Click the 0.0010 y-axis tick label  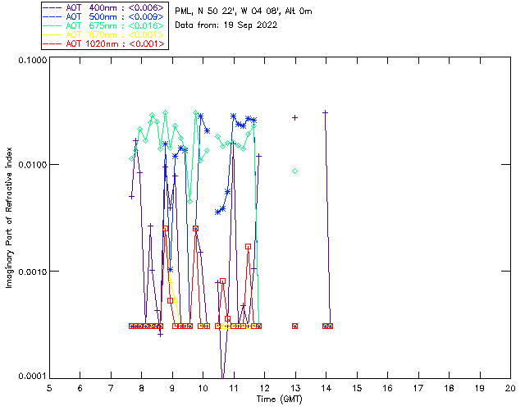click(32, 271)
